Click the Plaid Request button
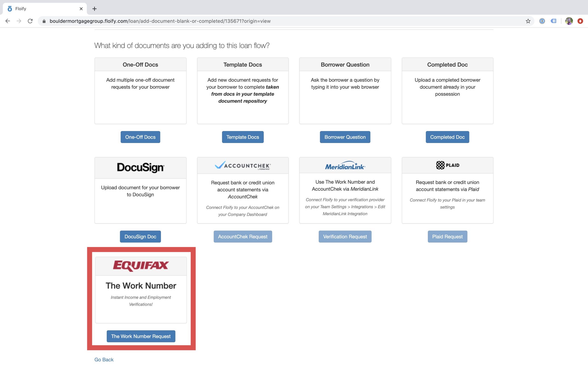This screenshot has width=588, height=368. coord(447,237)
